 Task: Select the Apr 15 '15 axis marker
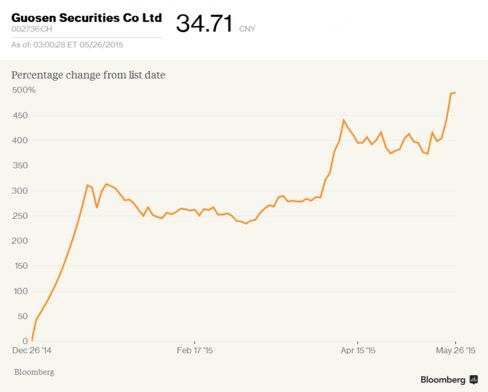(358, 350)
